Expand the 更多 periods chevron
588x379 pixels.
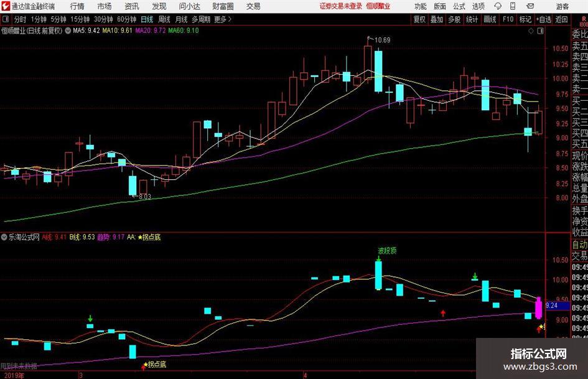(x=223, y=19)
